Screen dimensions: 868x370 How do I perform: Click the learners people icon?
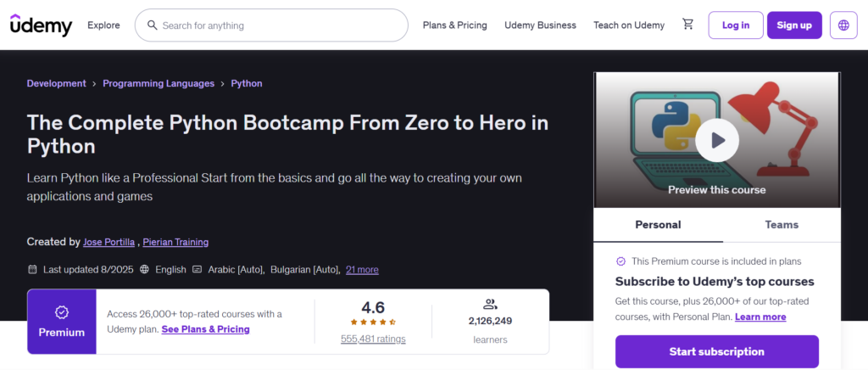[490, 304]
